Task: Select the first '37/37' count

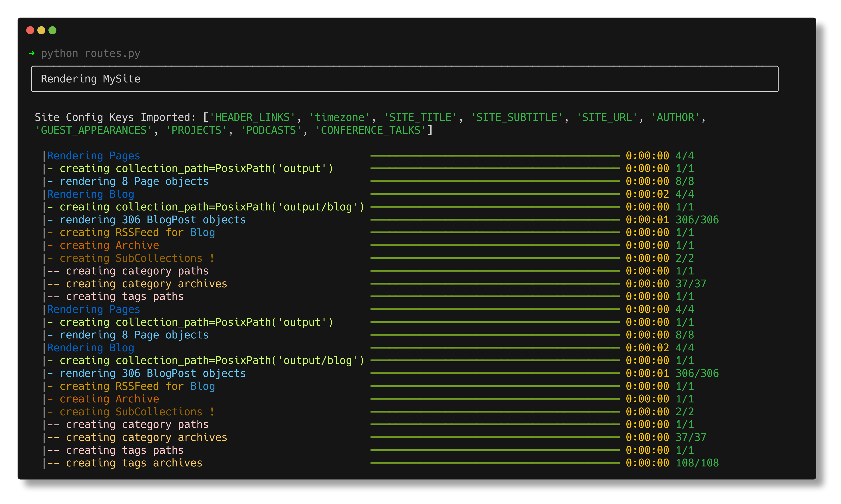Action: click(x=691, y=284)
